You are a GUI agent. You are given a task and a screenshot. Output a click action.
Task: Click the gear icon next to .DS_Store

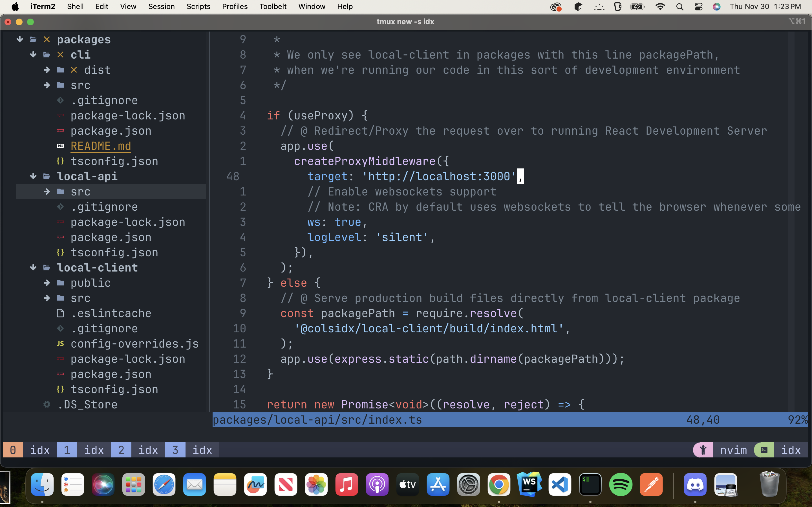point(47,404)
